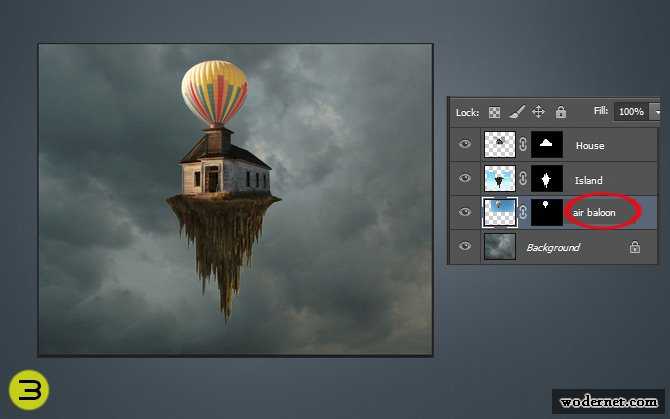Select the House layer mask thumbnail
Image resolution: width=670 pixels, height=419 pixels.
point(547,145)
